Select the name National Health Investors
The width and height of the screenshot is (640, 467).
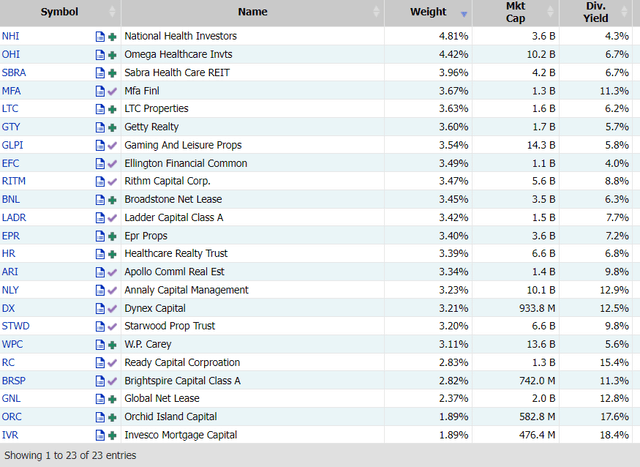pos(181,36)
